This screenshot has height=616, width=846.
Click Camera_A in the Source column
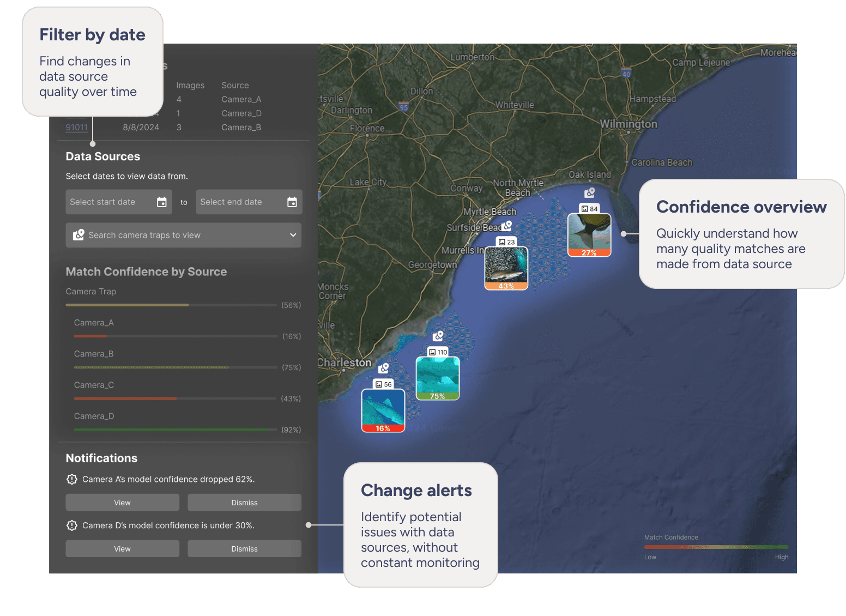(241, 99)
